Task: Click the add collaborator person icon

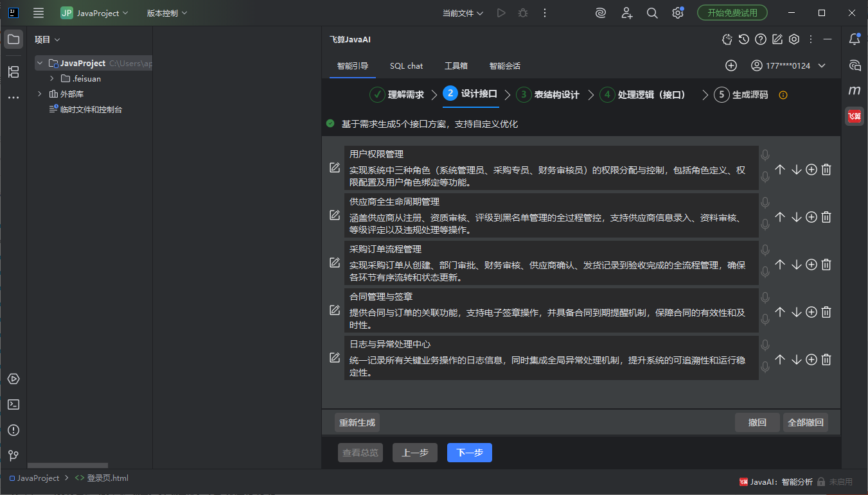Action: point(627,13)
